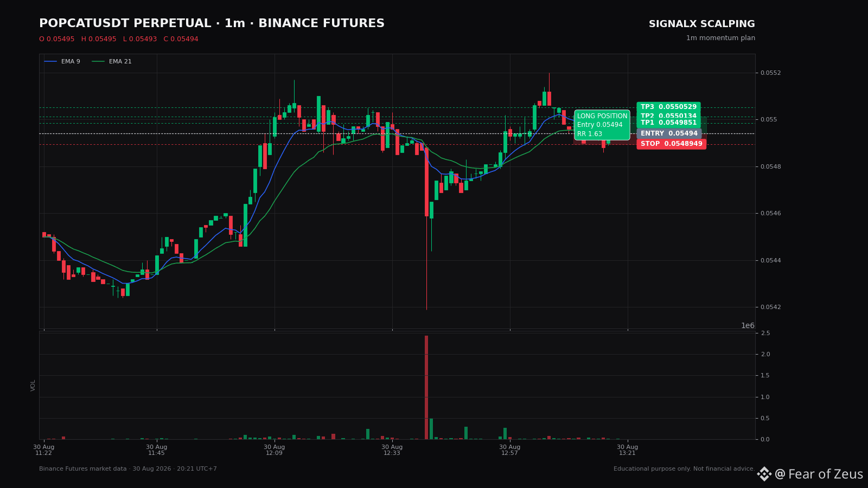The image size is (868, 488).
Task: Click the 0.0542 price axis label
Action: coord(770,307)
